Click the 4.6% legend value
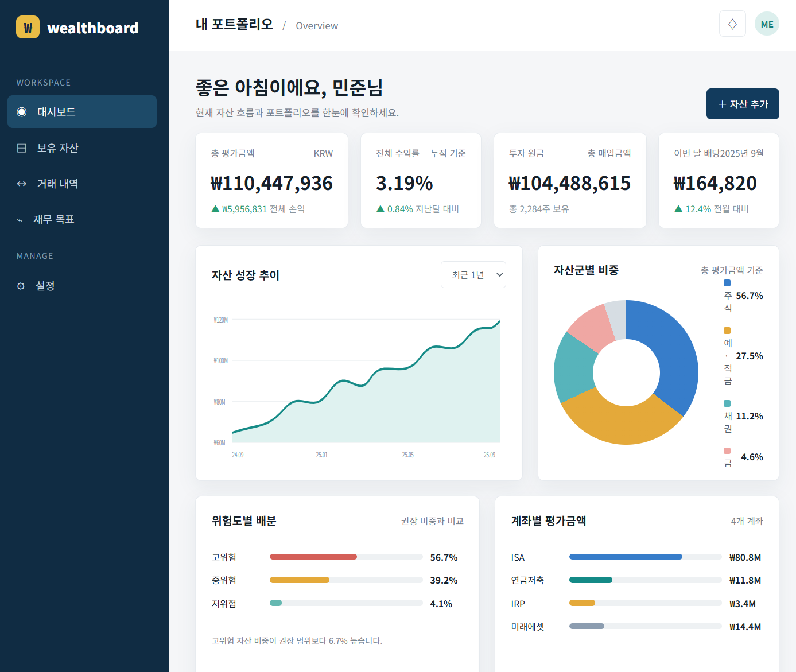The height and width of the screenshot is (672, 796). (752, 457)
